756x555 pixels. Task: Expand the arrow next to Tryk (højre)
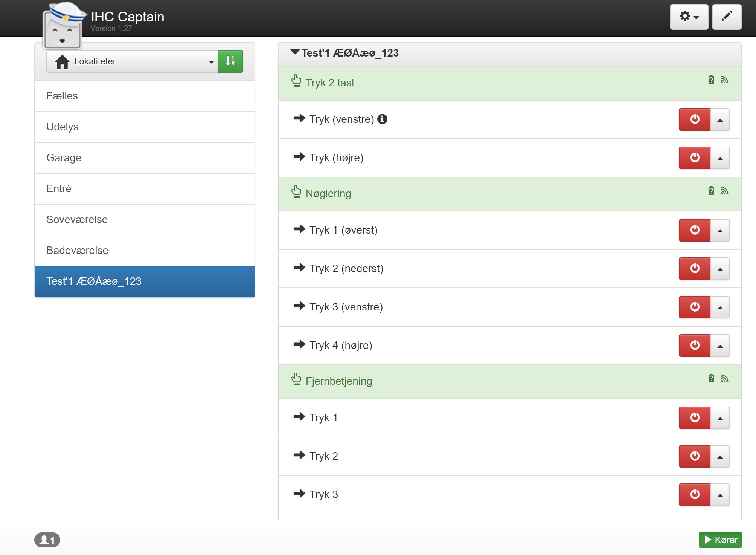coord(720,158)
